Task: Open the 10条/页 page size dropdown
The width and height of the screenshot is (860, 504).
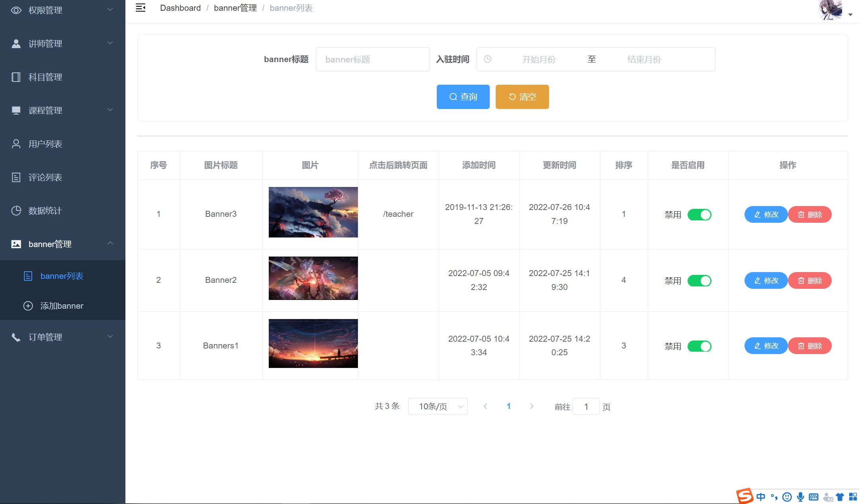Action: 438,406
